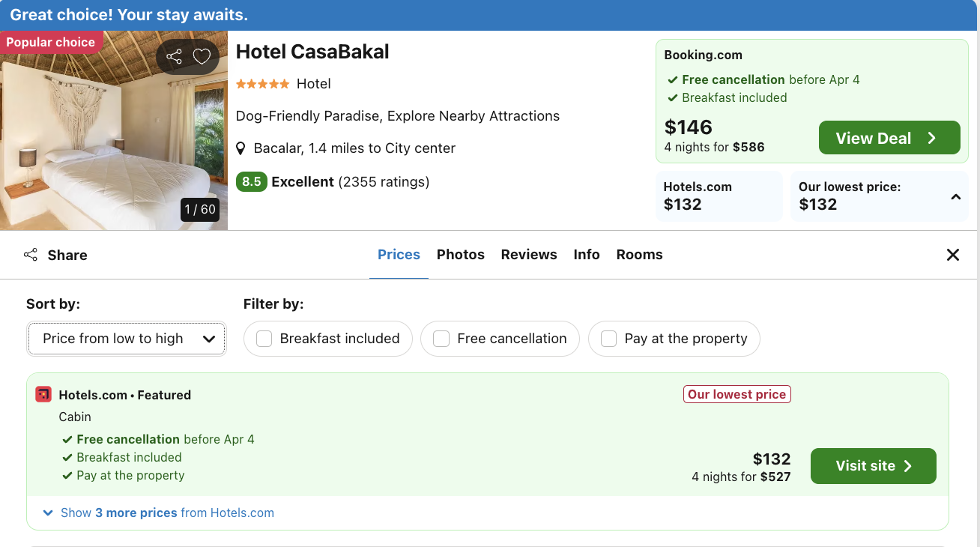Enable the Breakfast included filter
The height and width of the screenshot is (547, 980).
(264, 339)
